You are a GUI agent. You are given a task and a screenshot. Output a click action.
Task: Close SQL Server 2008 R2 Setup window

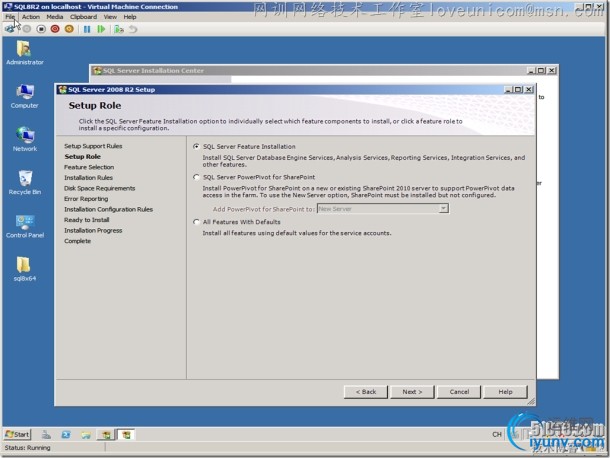pos(529,89)
